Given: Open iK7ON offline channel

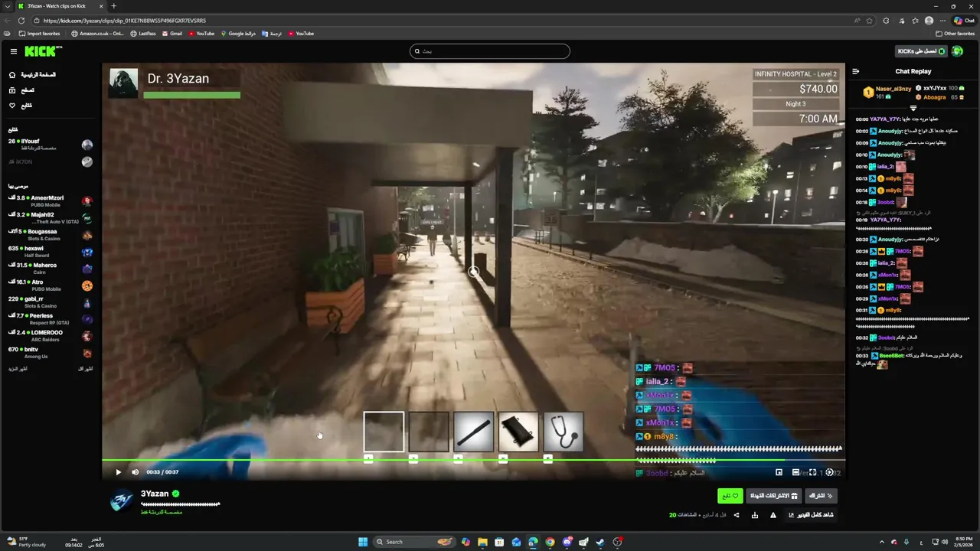Looking at the screenshot, I should [x=50, y=161].
